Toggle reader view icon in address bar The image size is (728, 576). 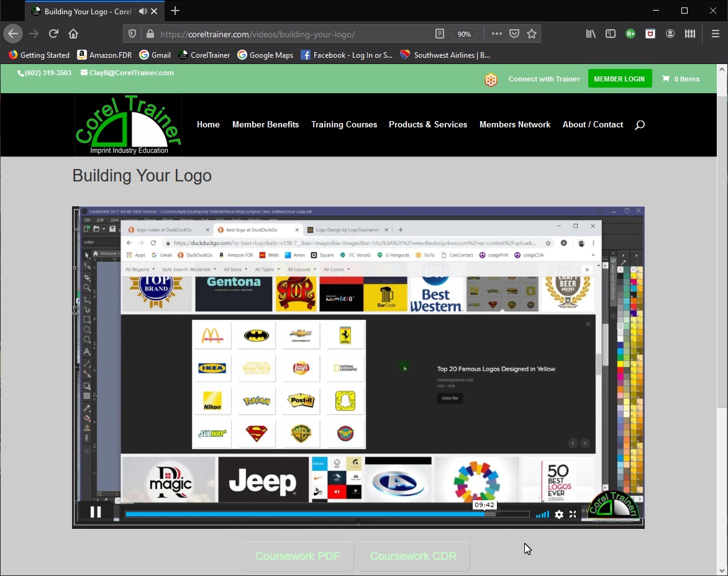(440, 34)
